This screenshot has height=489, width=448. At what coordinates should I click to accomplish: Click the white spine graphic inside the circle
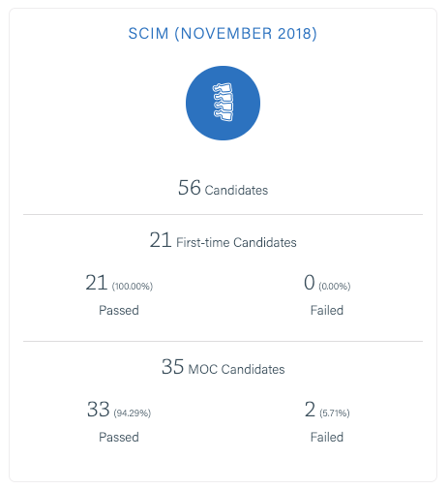pos(223,102)
